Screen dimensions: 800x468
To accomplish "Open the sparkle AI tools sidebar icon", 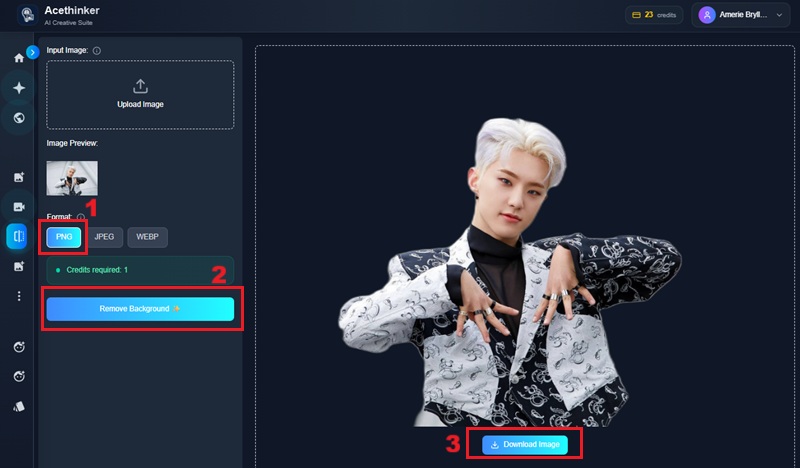I will click(x=19, y=88).
